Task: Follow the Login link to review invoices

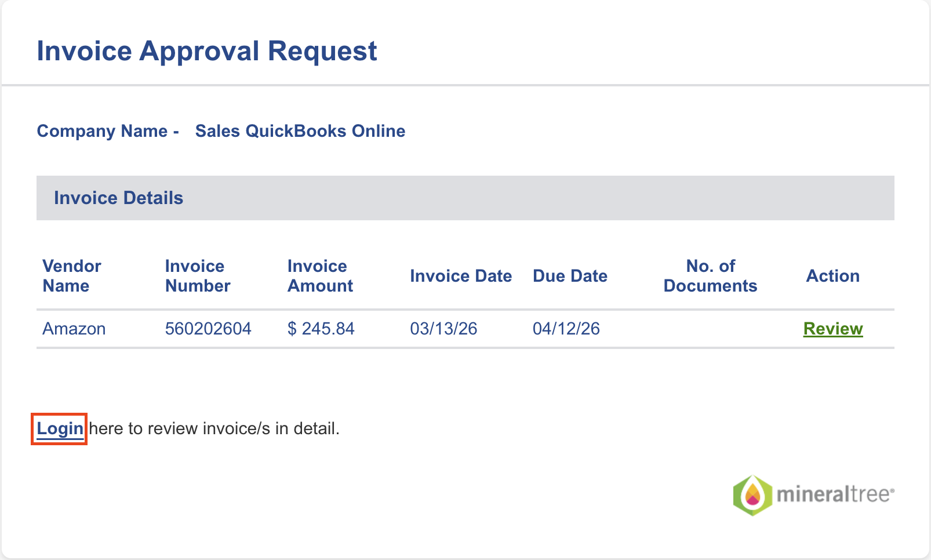Action: tap(60, 429)
